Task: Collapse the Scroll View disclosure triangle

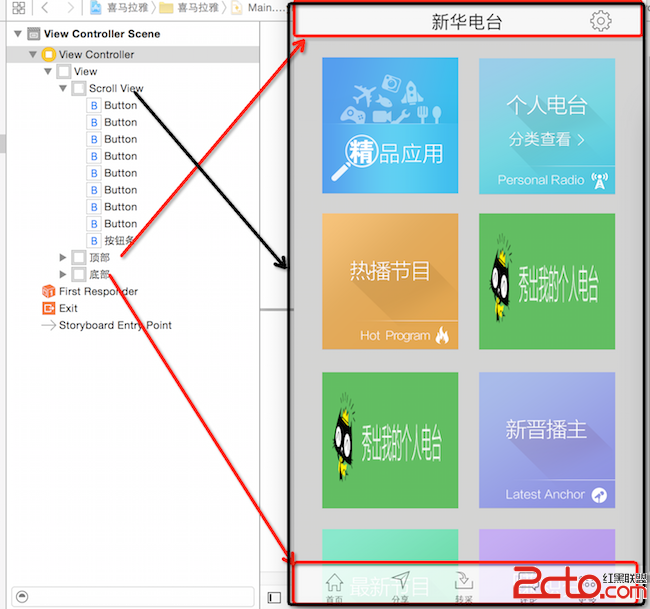Action: [x=63, y=88]
